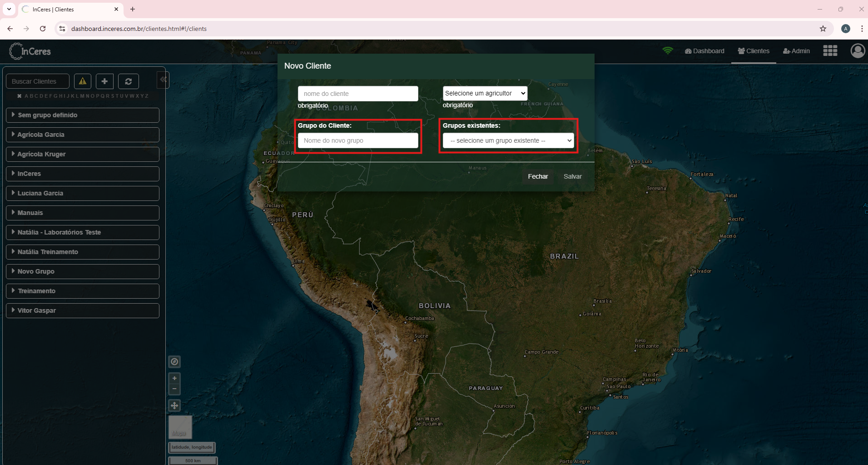Zoom out the map with minus
This screenshot has height=465, width=868.
pos(174,389)
